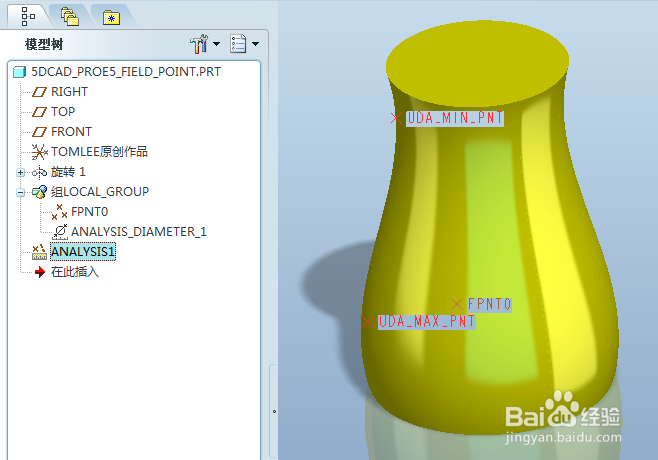Select the highlighted ANALYSIS1 label
This screenshot has height=460, width=658.
pyautogui.click(x=83, y=251)
